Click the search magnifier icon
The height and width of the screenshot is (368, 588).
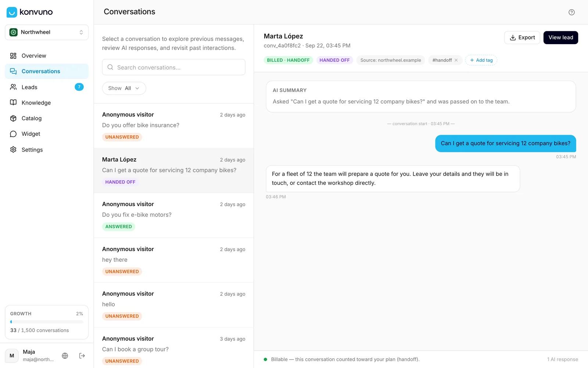pos(110,67)
